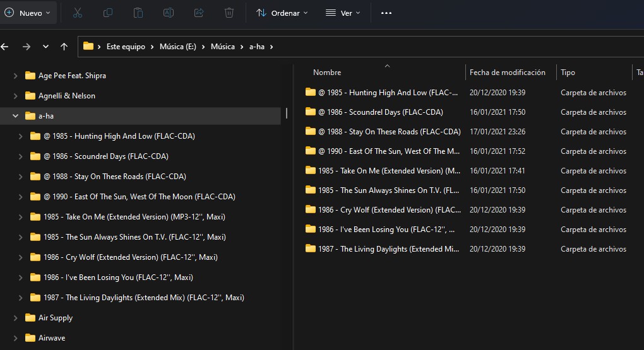Sort by Tipo column header

click(568, 73)
